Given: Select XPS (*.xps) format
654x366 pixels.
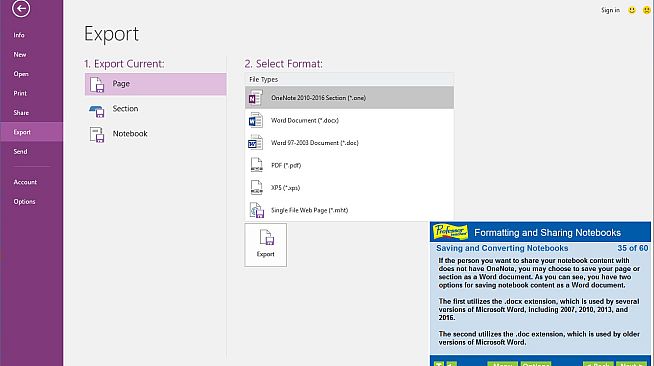Looking at the screenshot, I should (349, 188).
